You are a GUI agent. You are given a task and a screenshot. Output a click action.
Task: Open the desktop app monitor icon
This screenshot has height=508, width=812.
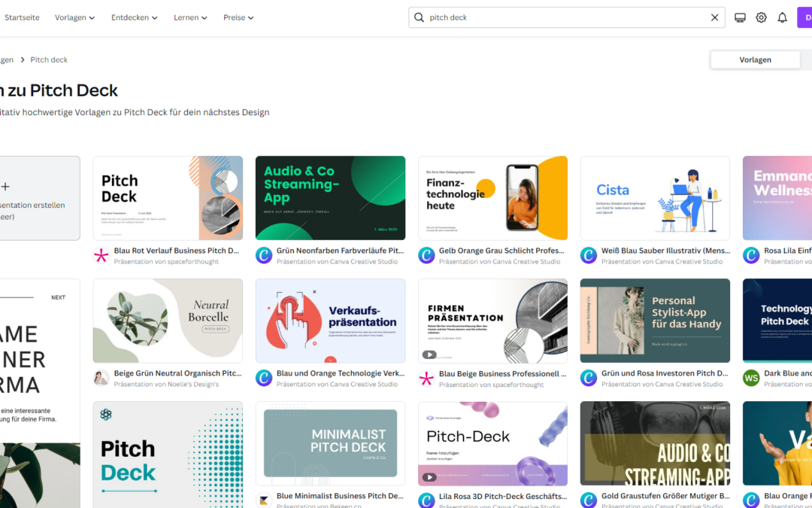(x=740, y=17)
